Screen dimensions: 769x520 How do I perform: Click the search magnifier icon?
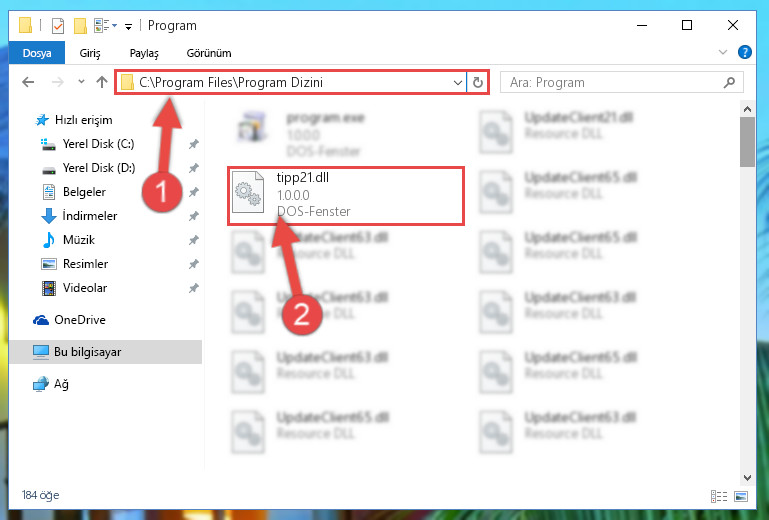click(729, 82)
